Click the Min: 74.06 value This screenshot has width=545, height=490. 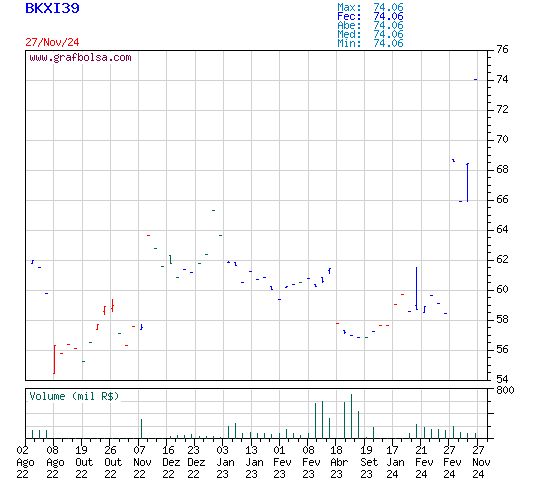370,43
